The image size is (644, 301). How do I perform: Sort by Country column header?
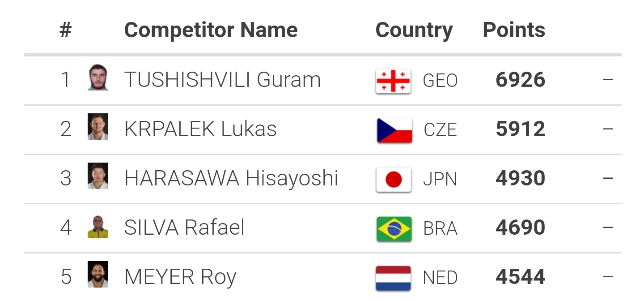click(414, 30)
